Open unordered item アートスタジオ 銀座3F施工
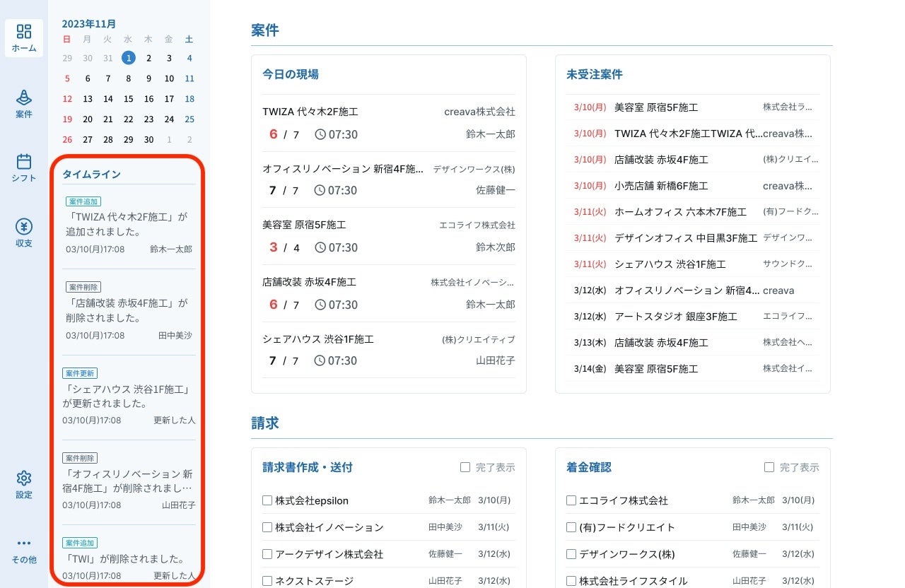 (x=693, y=317)
